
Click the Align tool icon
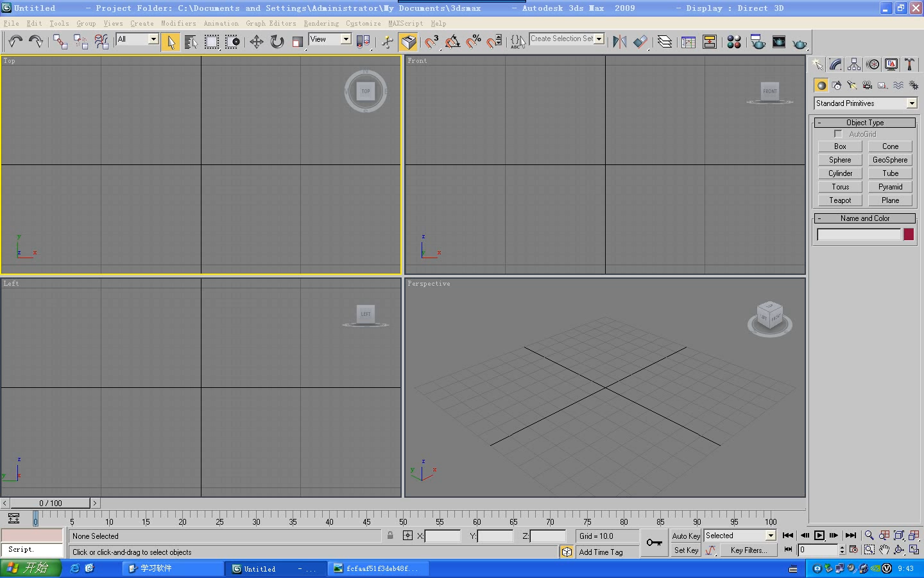(640, 42)
